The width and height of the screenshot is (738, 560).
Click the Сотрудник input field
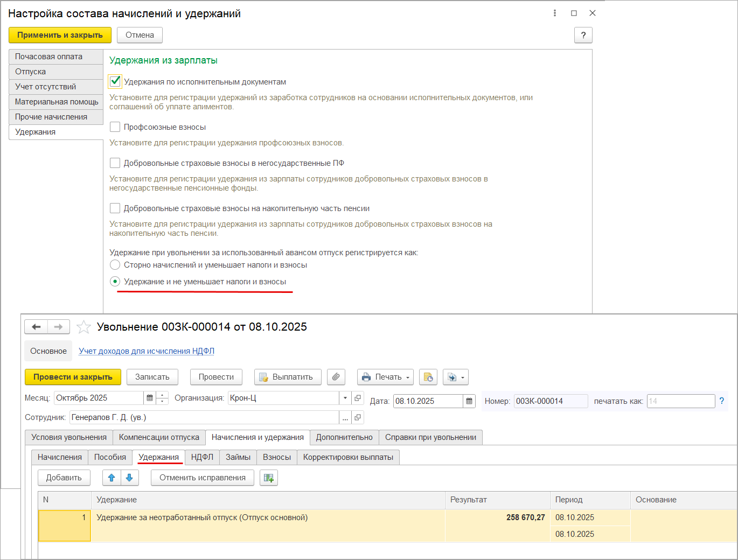204,417
